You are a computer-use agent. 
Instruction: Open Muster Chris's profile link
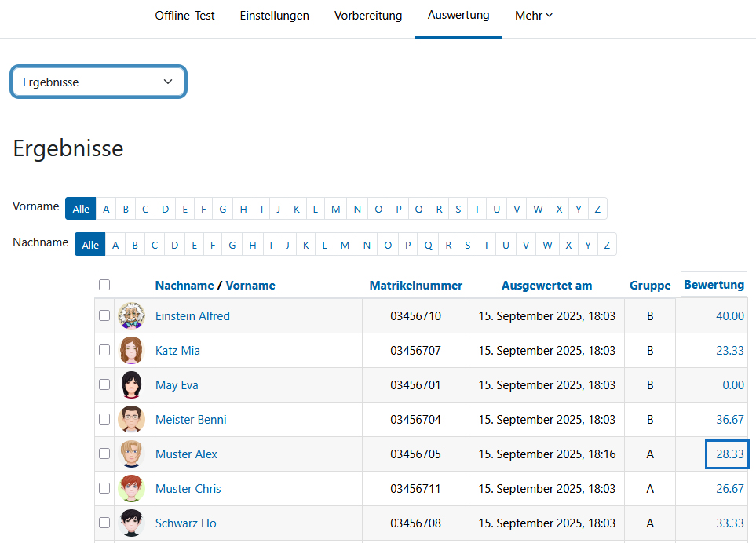188,489
